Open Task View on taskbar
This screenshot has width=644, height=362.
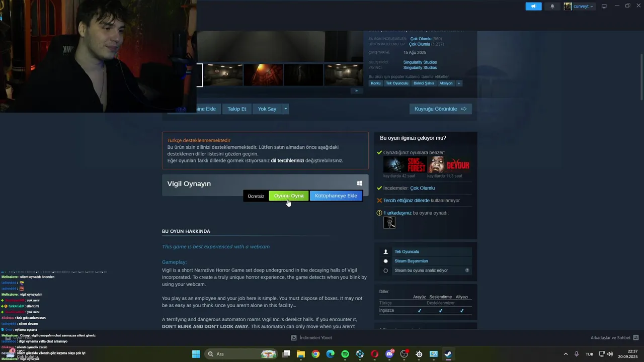coord(286,354)
